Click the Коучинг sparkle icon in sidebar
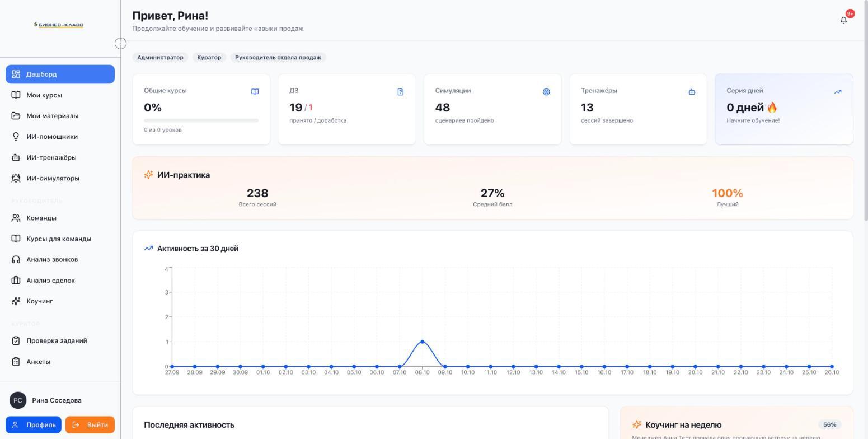This screenshot has height=439, width=868. tap(16, 301)
